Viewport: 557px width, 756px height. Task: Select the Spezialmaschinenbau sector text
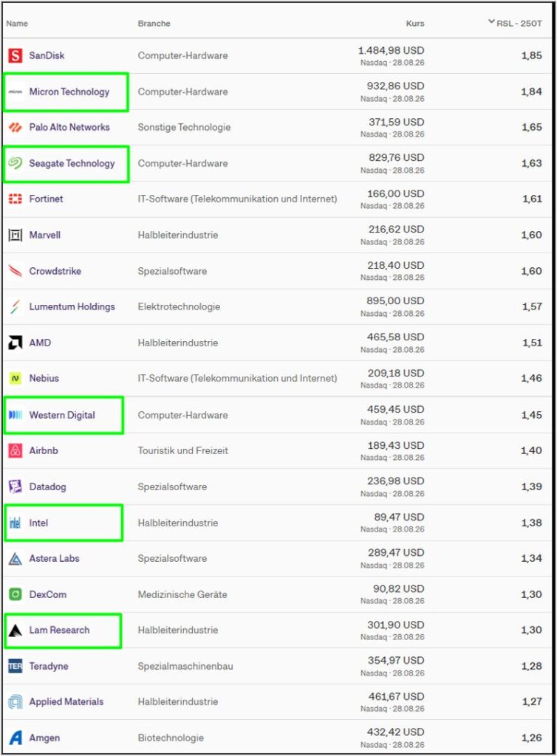click(185, 667)
